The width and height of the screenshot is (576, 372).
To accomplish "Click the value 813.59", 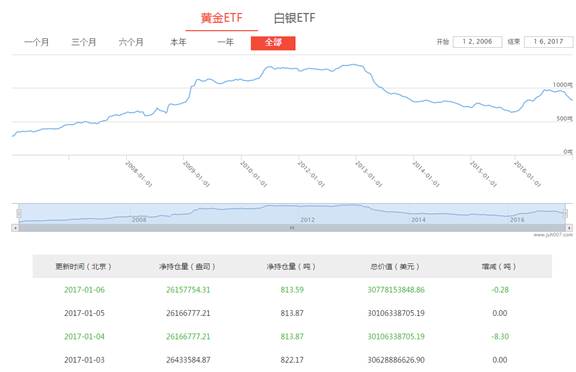I will click(292, 290).
